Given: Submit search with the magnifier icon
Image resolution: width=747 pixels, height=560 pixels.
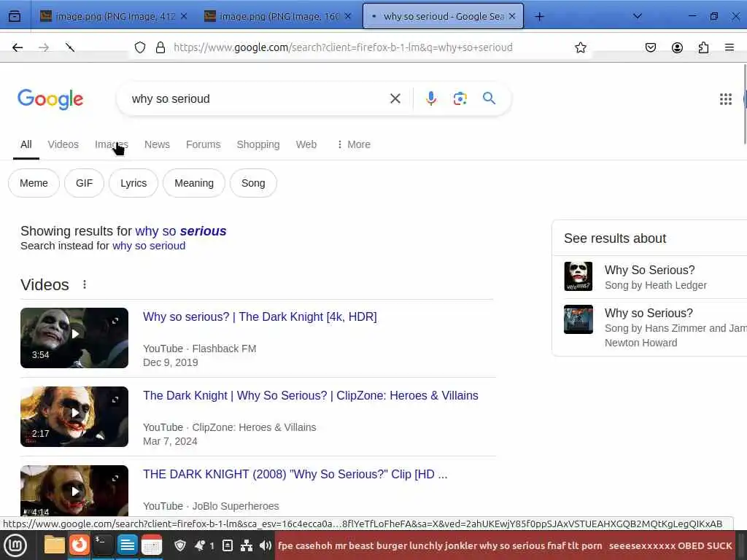Looking at the screenshot, I should point(489,98).
